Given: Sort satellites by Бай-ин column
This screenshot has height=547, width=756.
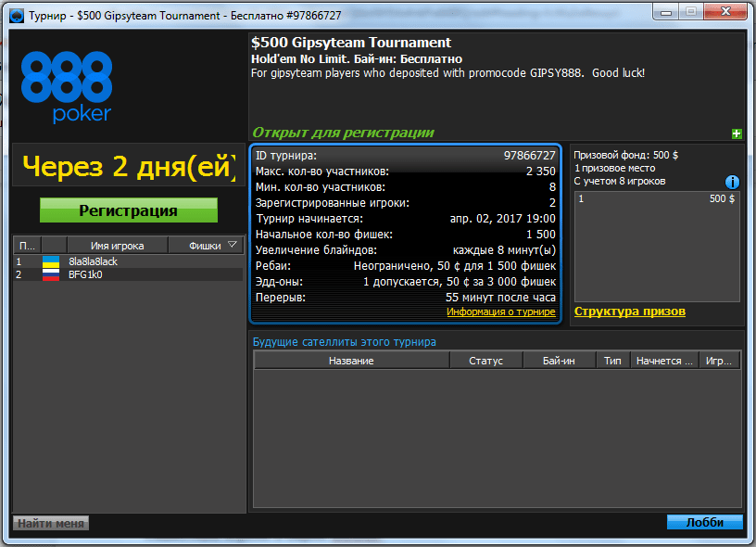Looking at the screenshot, I should [x=559, y=361].
